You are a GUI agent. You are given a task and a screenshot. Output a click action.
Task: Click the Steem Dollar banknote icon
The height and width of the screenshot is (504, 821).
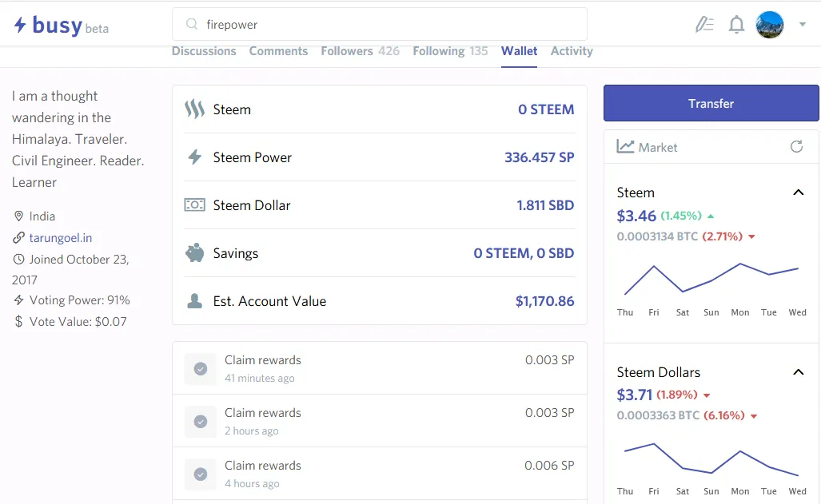click(194, 204)
